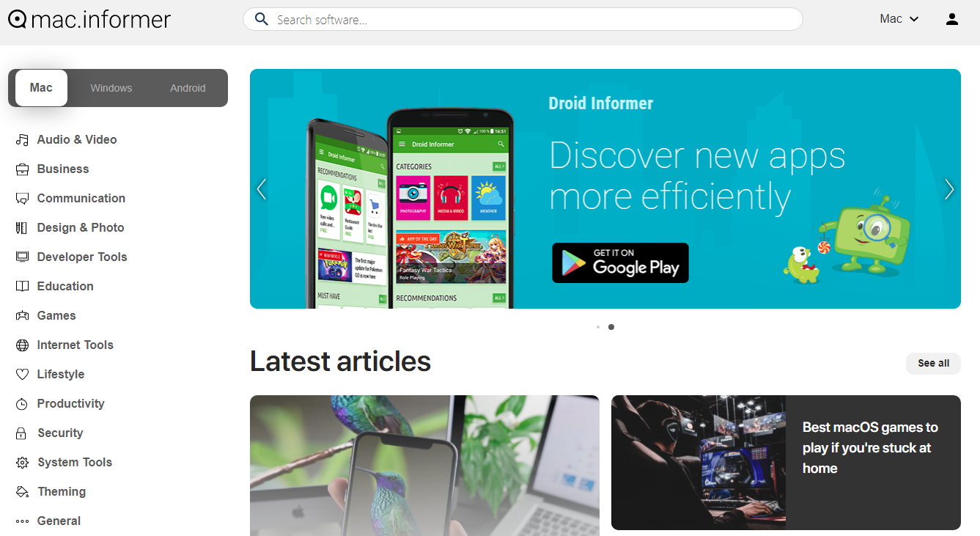Viewport: 980px width, 536px height.
Task: Click the Get it on Google Play button
Action: click(620, 263)
